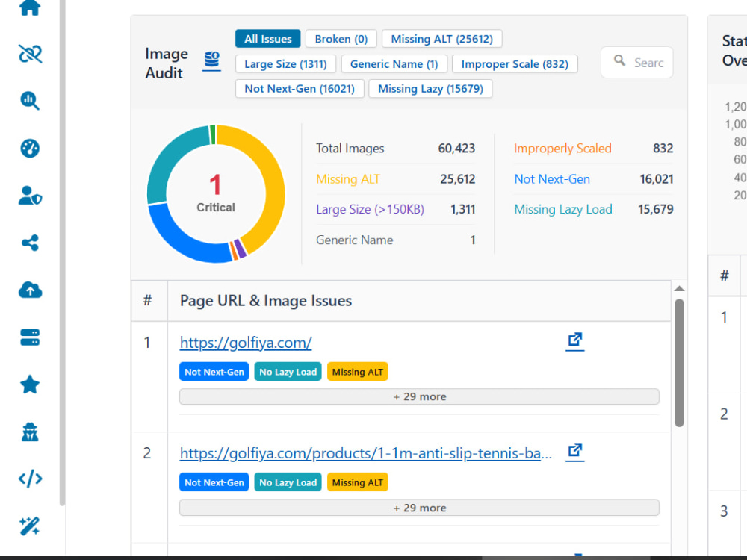Click the issues table vertical scrollbar thumb
Image resolution: width=747 pixels, height=560 pixels.
679,362
